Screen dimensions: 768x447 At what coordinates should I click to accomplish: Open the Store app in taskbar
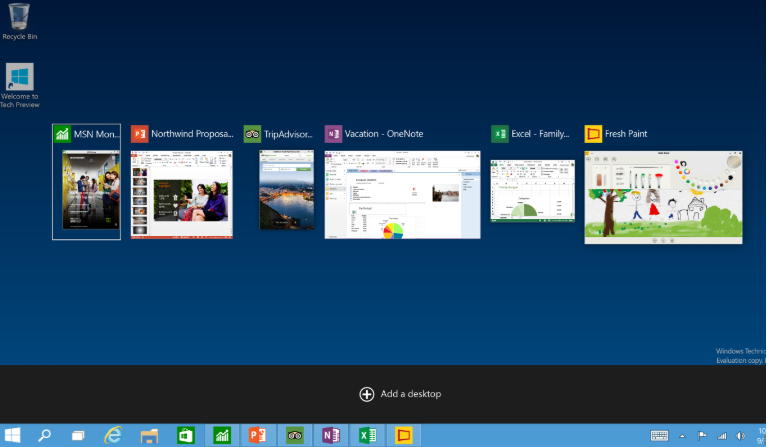186,435
